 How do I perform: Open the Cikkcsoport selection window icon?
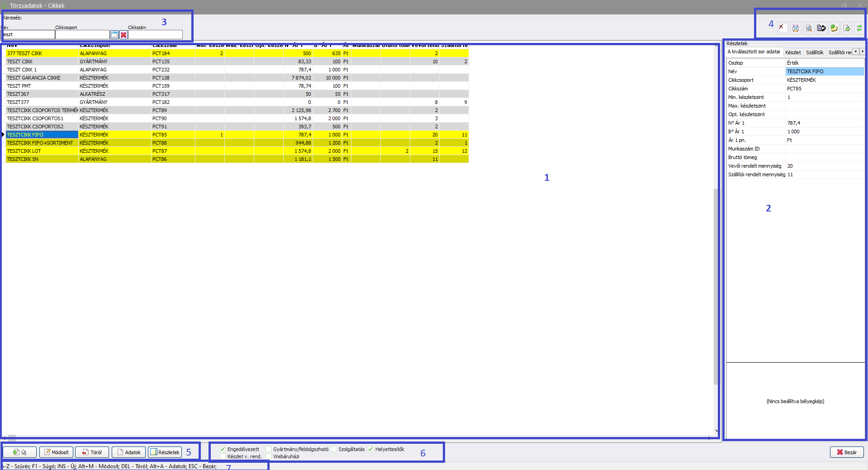click(114, 35)
